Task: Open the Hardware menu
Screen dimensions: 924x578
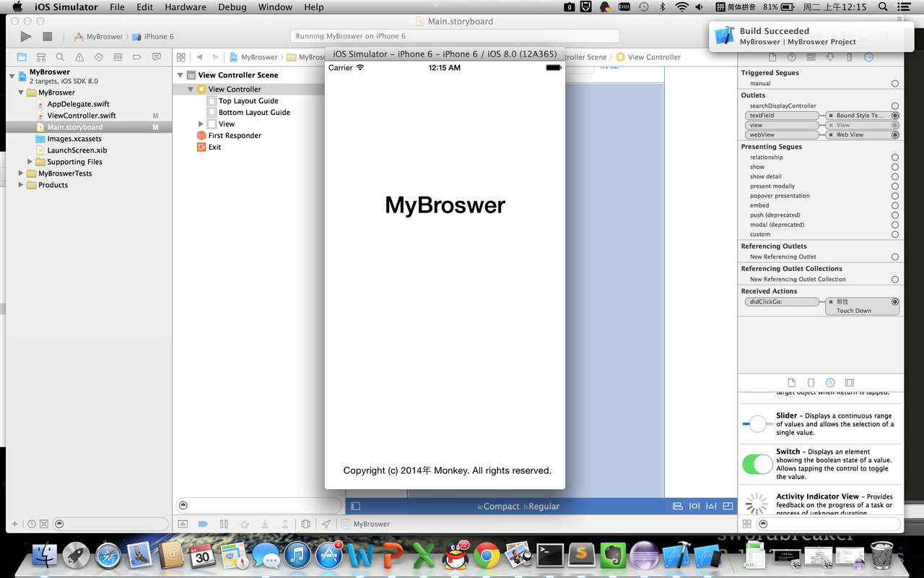Action: point(186,7)
